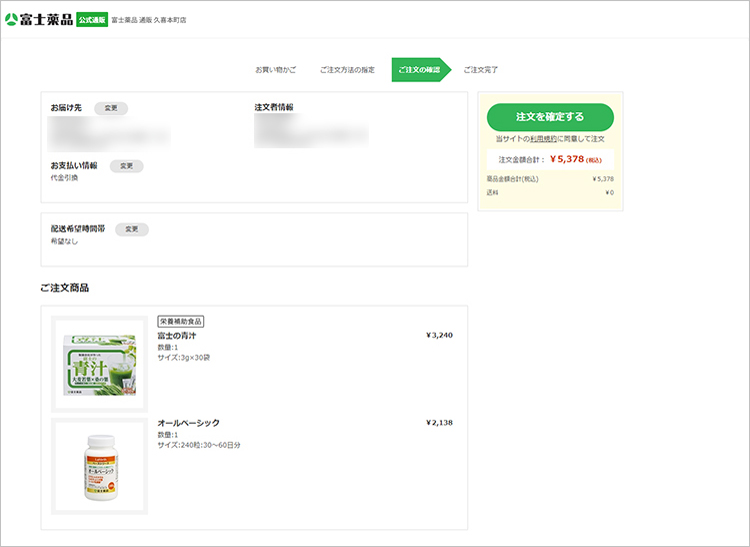Confirm the order with 注文を確定する
The width and height of the screenshot is (750, 547).
click(550, 117)
